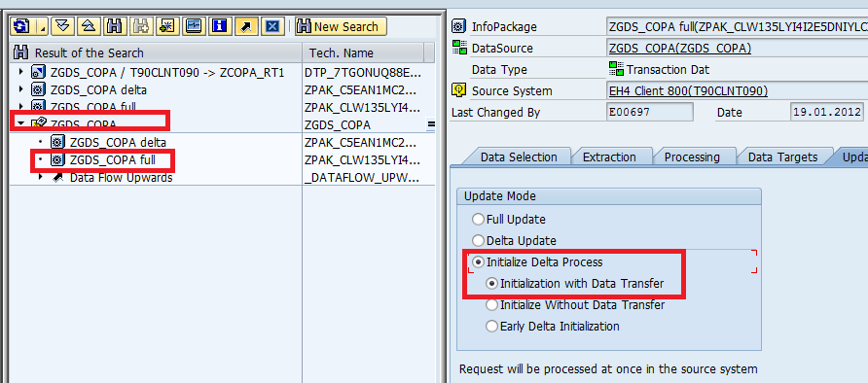The image size is (868, 383).
Task: Click the Find binoculars toolbar icon
Action: click(115, 26)
